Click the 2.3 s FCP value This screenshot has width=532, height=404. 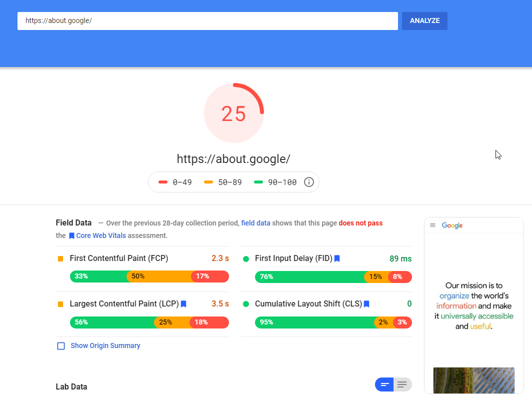coord(220,258)
